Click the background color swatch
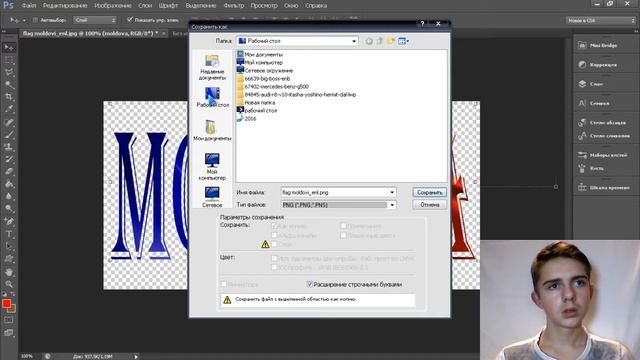640x360 pixels. [12, 309]
